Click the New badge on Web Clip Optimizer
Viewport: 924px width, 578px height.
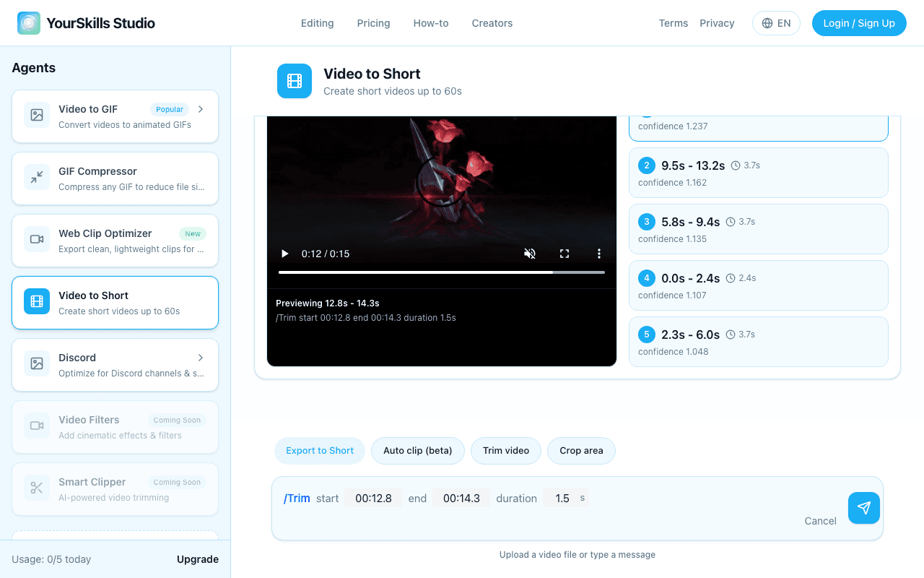click(x=193, y=233)
